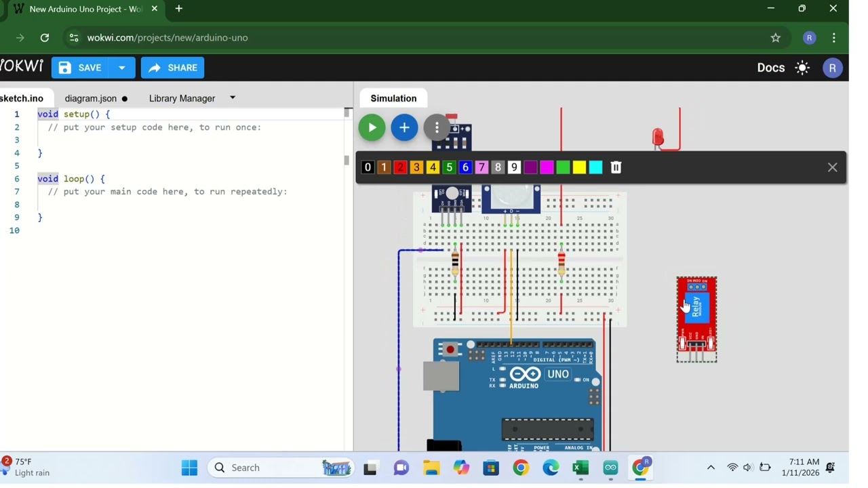The width and height of the screenshot is (868, 488).
Task: Pick red wire color swatch 2
Action: pos(400,167)
